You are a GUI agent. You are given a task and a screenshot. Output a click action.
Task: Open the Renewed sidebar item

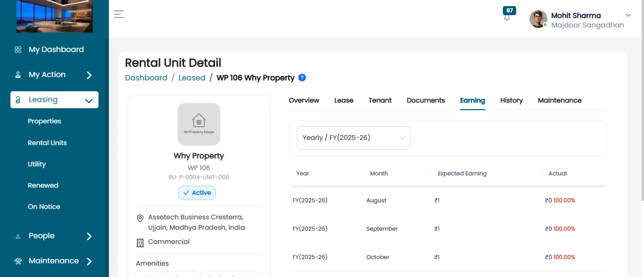pyautogui.click(x=43, y=185)
